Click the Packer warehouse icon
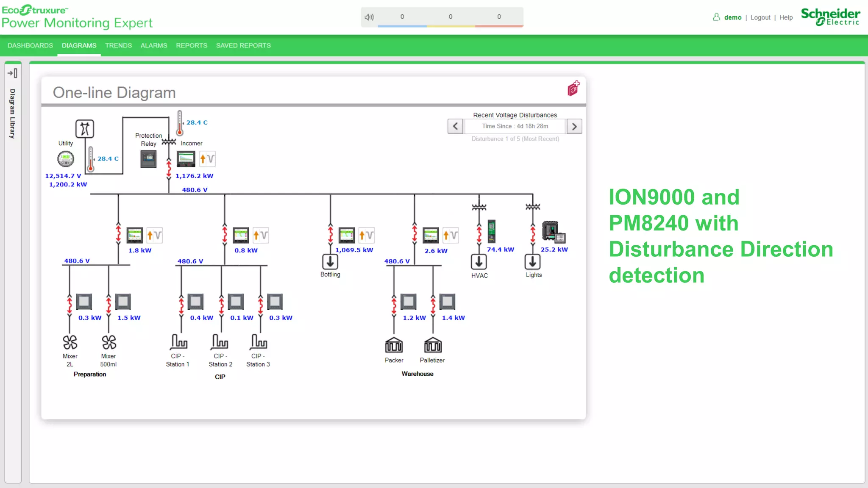Image resolution: width=868 pixels, height=488 pixels. tap(394, 345)
